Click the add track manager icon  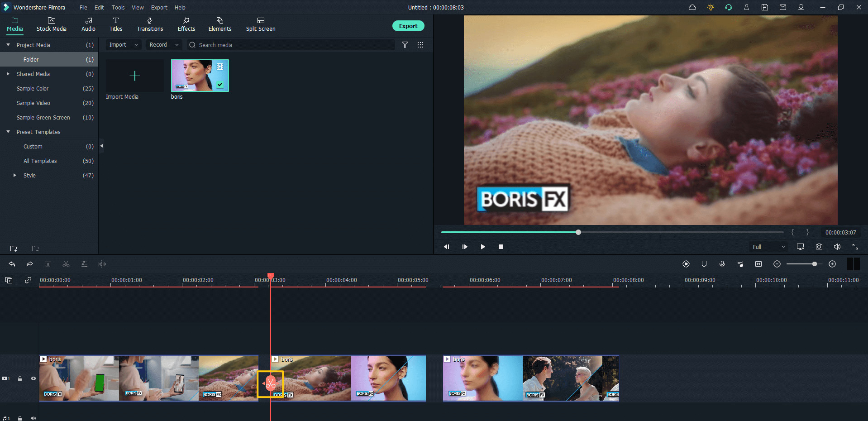[9, 280]
